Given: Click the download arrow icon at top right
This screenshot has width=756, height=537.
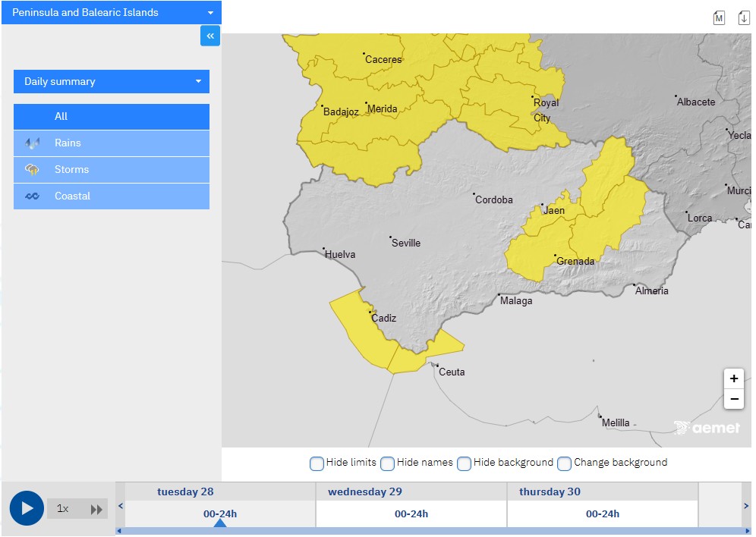Looking at the screenshot, I should 744,18.
